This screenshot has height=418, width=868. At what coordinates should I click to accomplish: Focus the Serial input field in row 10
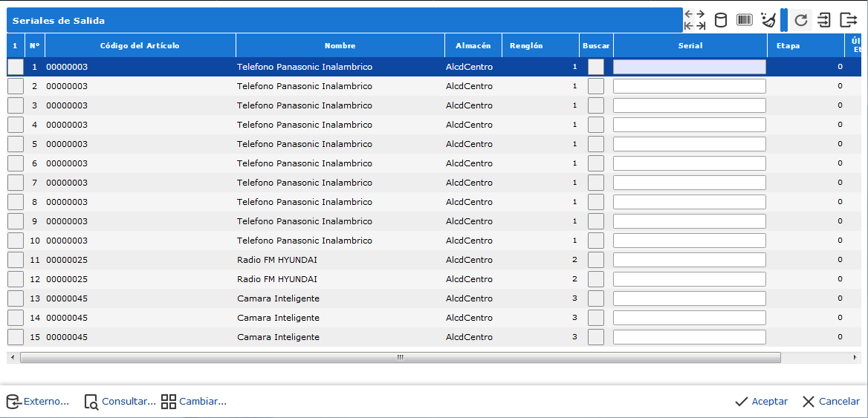click(689, 241)
